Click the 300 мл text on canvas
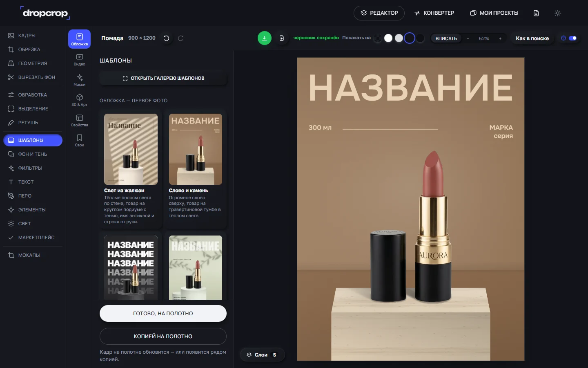This screenshot has height=368, width=588. click(320, 128)
